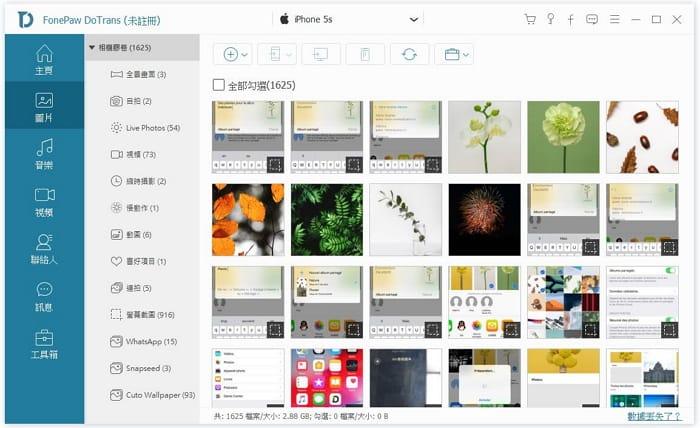
Task: Open the 工具箱 toolbox section
Action: (44, 344)
